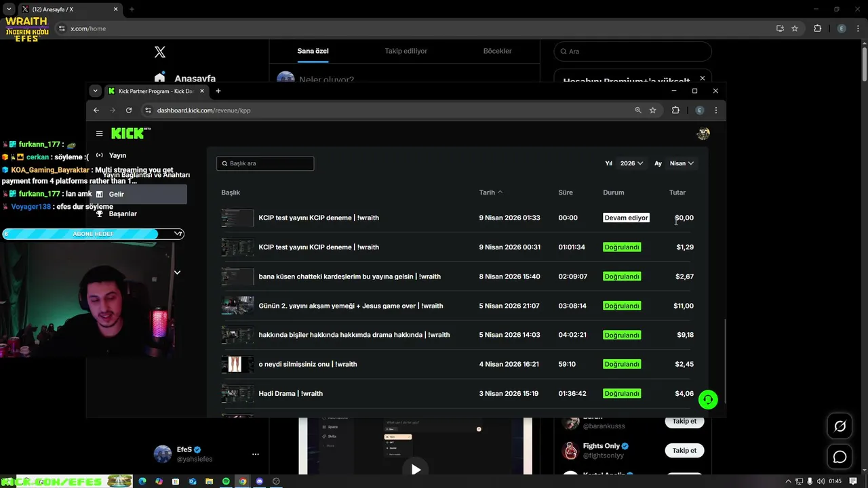Open extensions in the X browser window
The image size is (868, 488).
point(817,28)
